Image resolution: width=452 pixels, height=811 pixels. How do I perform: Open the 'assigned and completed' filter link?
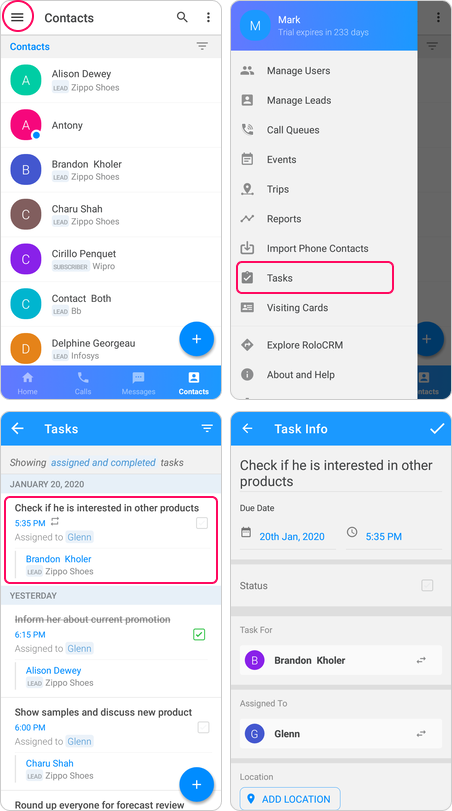coord(103,462)
